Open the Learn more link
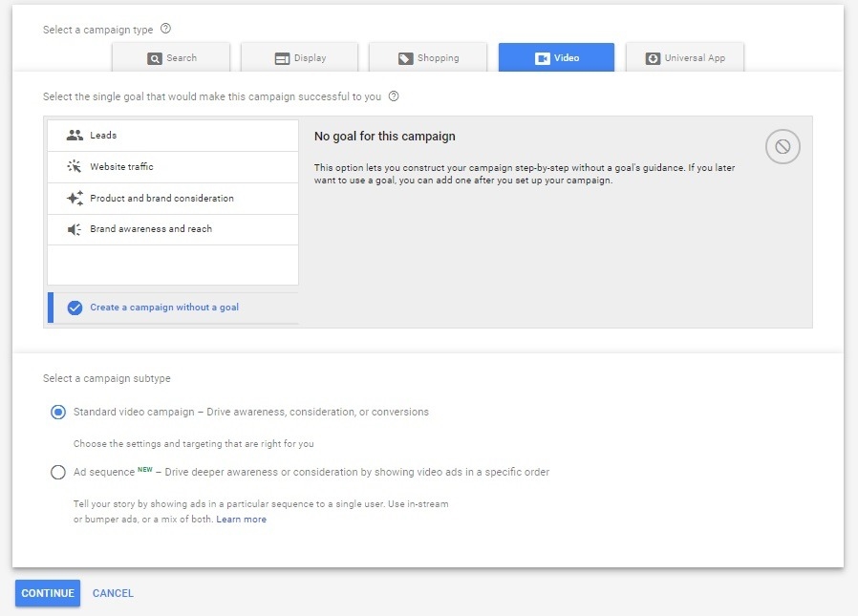The image size is (858, 616). [x=242, y=520]
